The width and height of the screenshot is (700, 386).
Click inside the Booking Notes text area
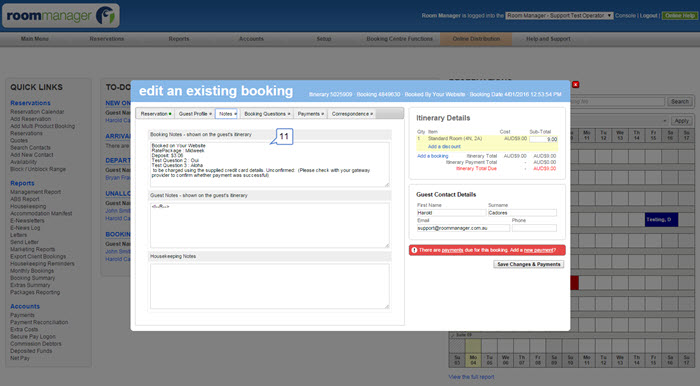pyautogui.click(x=270, y=164)
